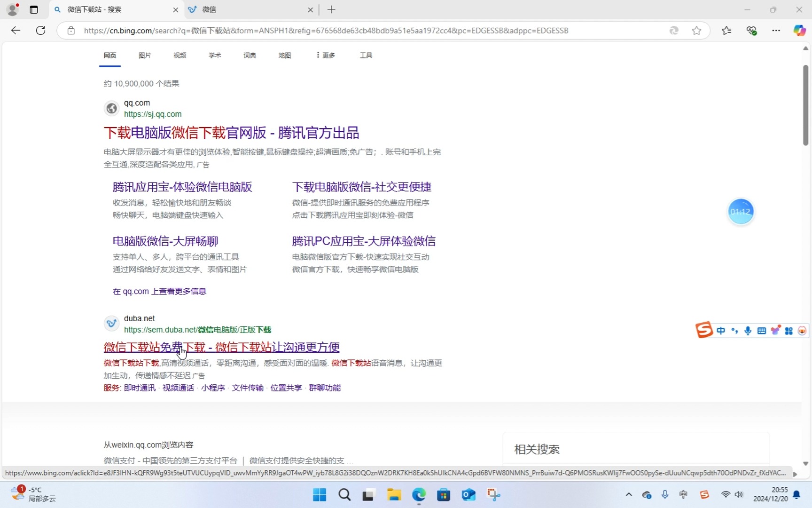Open the taskbar clock 20:55

[771, 494]
